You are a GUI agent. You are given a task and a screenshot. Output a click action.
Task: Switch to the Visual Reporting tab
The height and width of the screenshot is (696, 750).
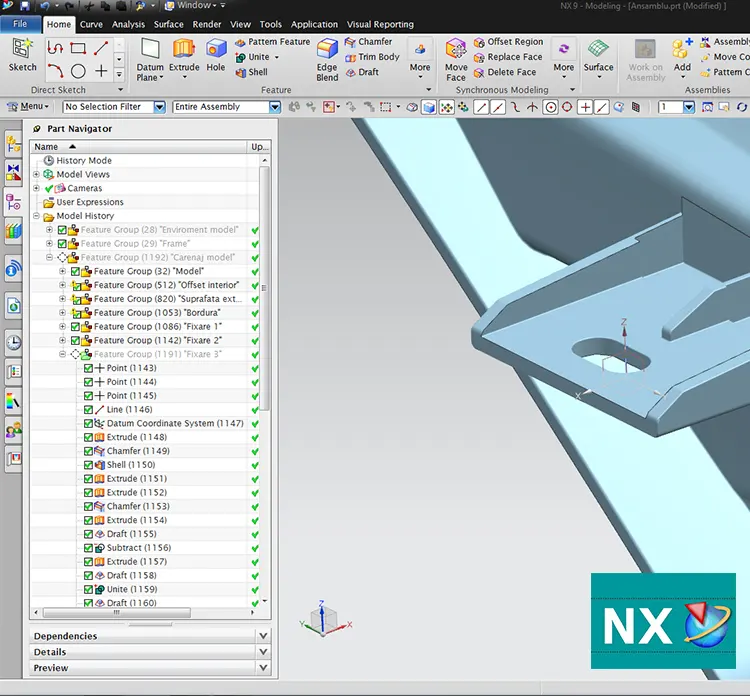pyautogui.click(x=380, y=24)
